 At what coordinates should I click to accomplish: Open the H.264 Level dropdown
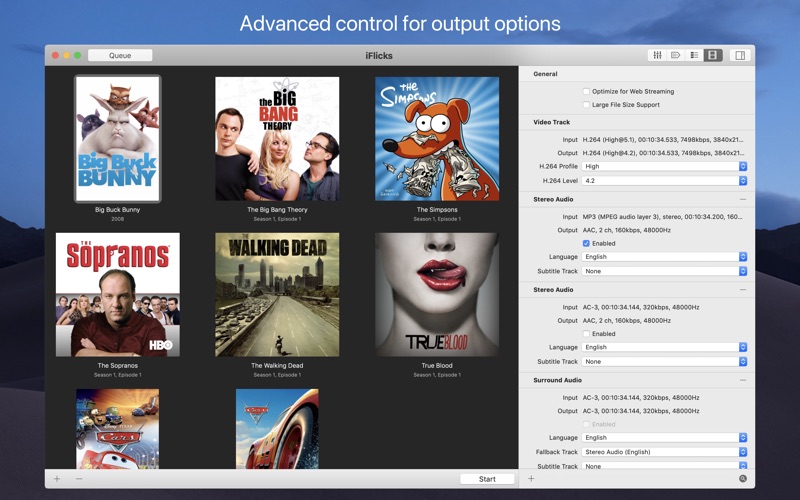tap(664, 181)
